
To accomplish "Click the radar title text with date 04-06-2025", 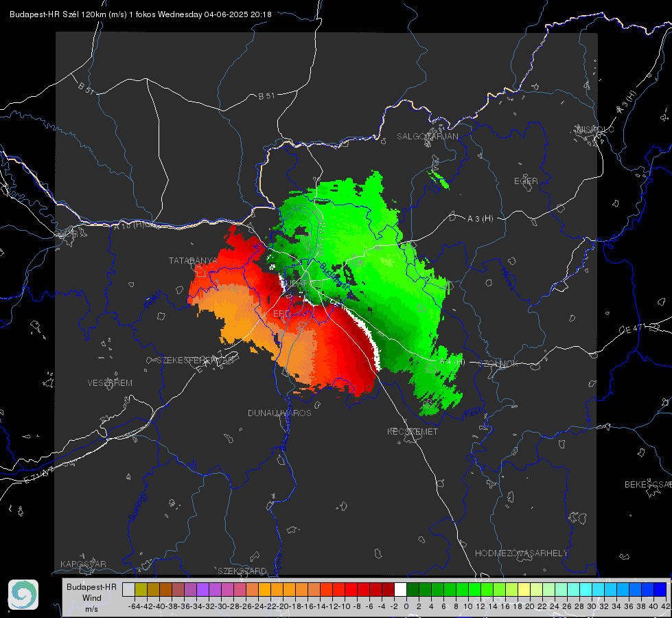I will click(141, 14).
